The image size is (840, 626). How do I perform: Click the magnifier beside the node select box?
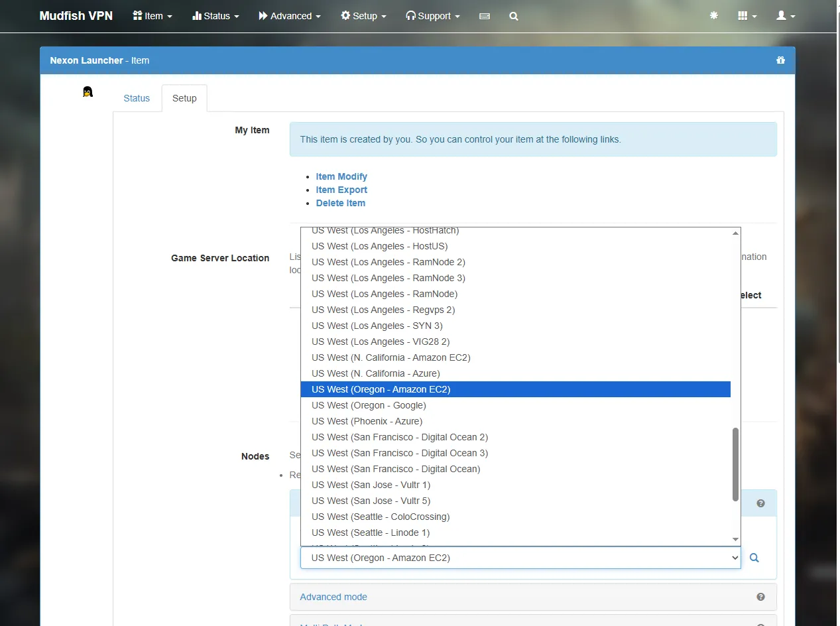[x=754, y=558]
